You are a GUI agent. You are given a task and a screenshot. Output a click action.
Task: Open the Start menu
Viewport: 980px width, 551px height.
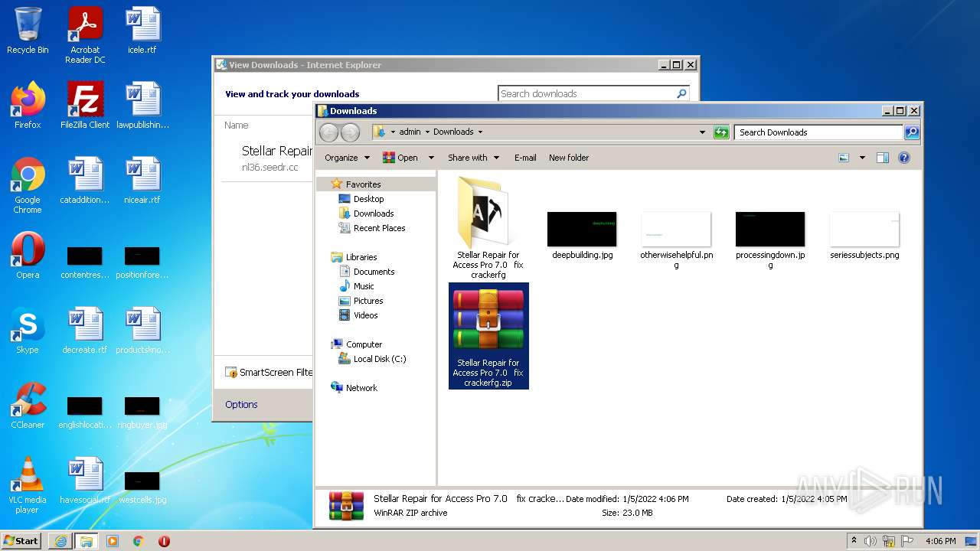pos(21,541)
